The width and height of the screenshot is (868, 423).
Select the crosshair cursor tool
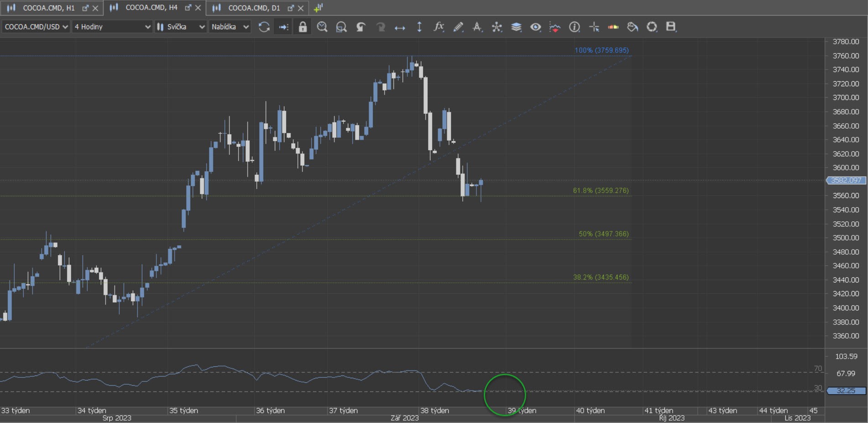coord(594,27)
